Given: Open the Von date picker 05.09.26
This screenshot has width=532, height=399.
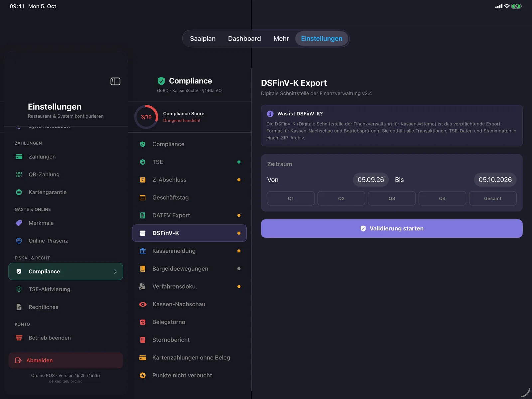Looking at the screenshot, I should click(371, 180).
